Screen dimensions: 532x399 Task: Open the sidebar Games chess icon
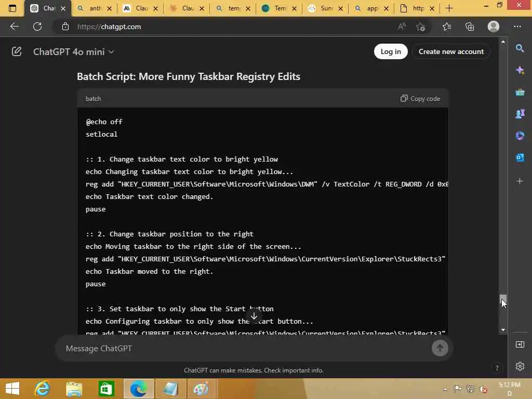coord(520,114)
